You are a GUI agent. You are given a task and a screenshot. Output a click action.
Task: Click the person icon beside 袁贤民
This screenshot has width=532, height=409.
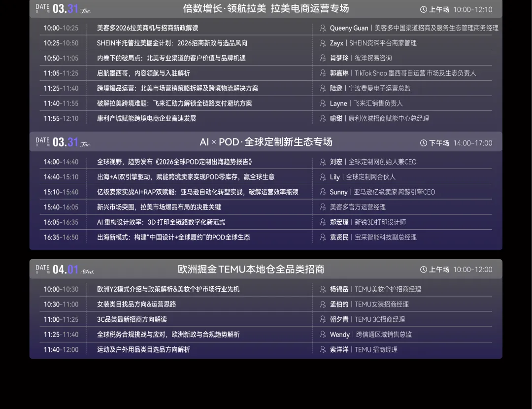point(323,237)
